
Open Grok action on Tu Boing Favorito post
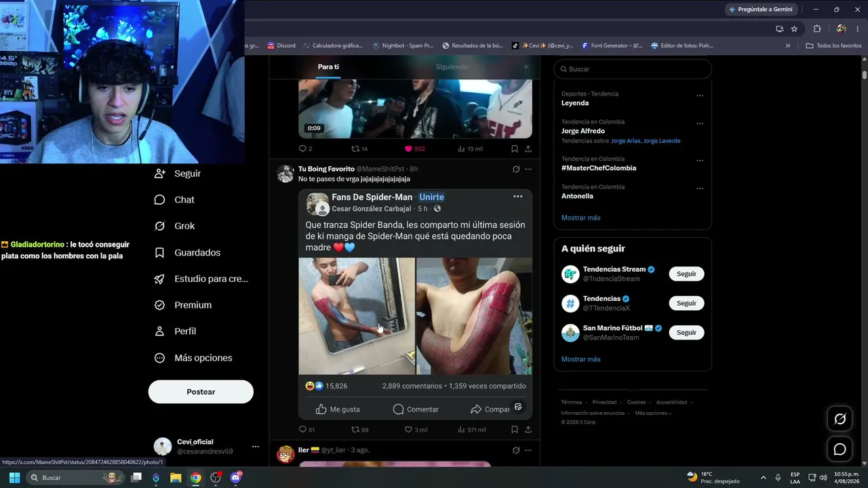[516, 169]
